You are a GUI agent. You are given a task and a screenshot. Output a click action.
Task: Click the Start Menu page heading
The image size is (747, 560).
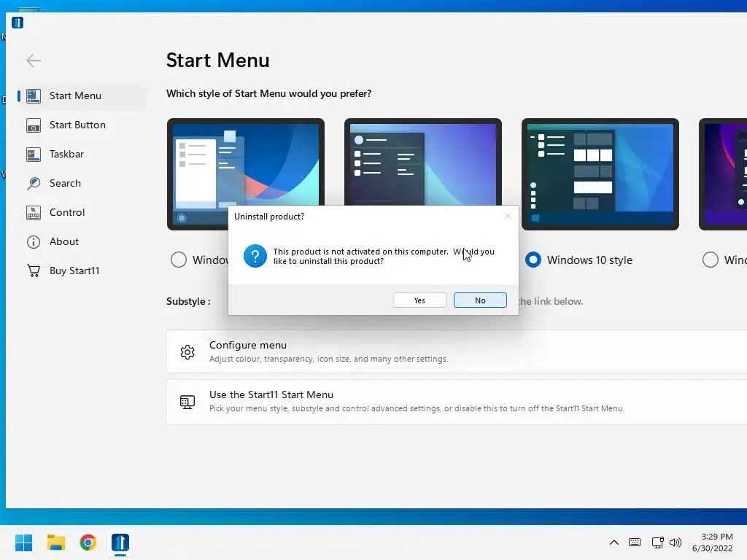pyautogui.click(x=217, y=61)
